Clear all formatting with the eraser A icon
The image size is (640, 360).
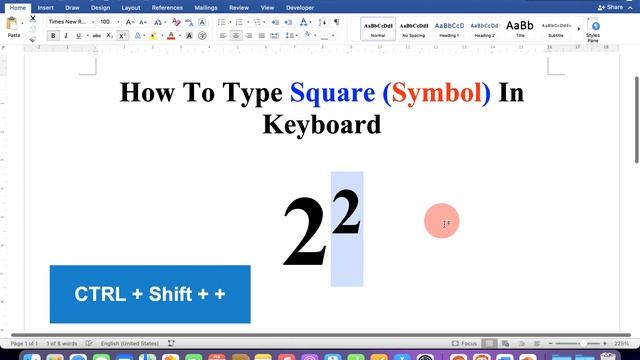point(176,22)
